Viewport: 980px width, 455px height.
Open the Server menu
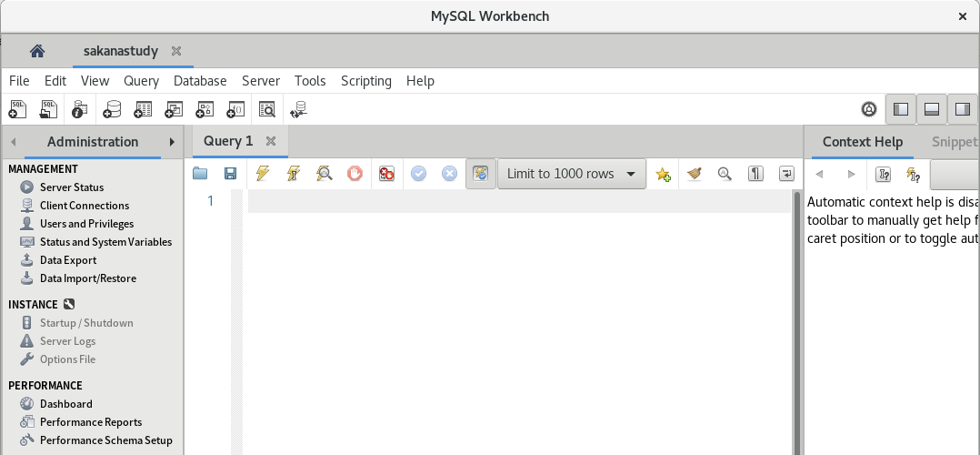click(x=261, y=81)
